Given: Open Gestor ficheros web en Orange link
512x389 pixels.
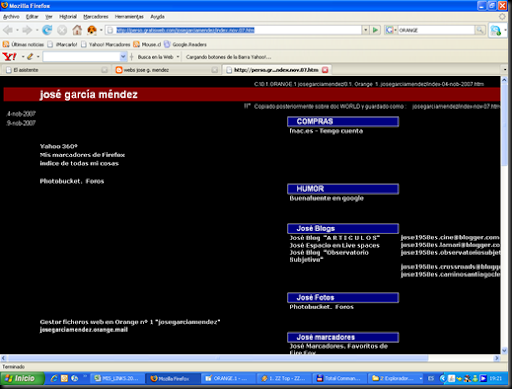Looking at the screenshot, I should (x=130, y=322).
